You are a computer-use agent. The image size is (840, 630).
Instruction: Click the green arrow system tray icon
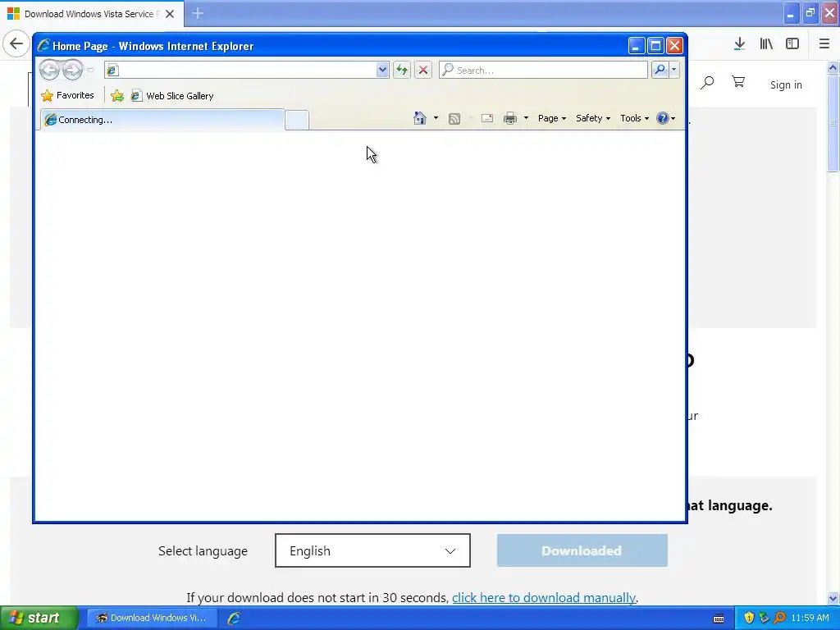[x=764, y=618]
